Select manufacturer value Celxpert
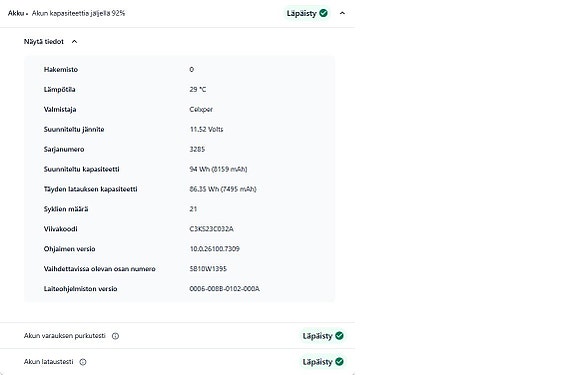This screenshot has height=375, width=575. 201,109
